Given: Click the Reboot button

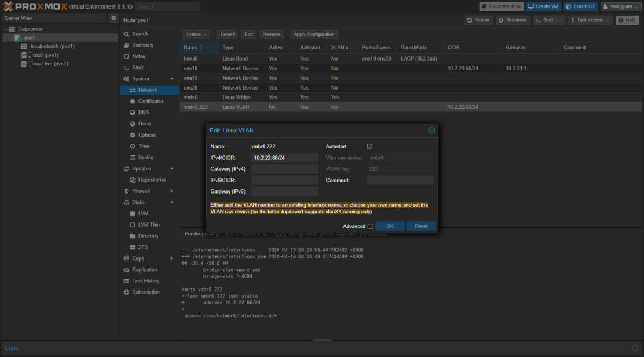Looking at the screenshot, I should point(478,20).
